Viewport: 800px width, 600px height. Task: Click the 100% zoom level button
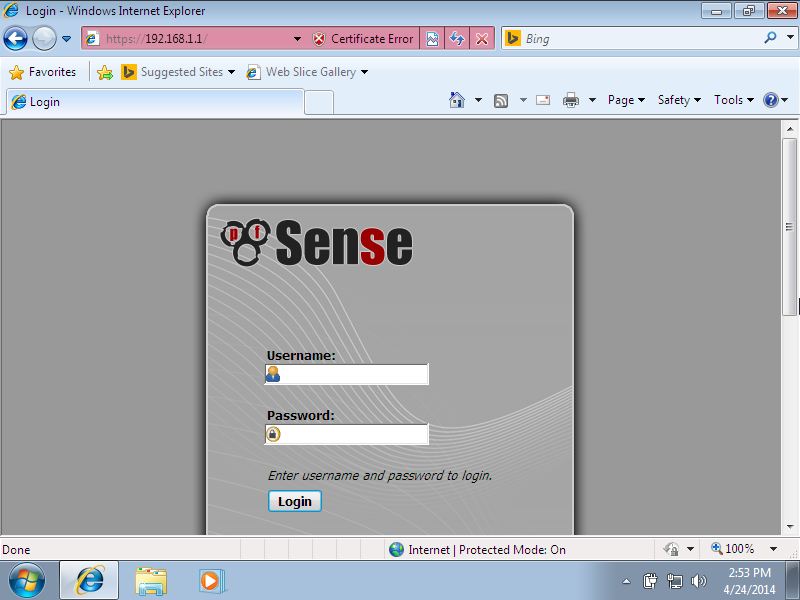point(733,549)
